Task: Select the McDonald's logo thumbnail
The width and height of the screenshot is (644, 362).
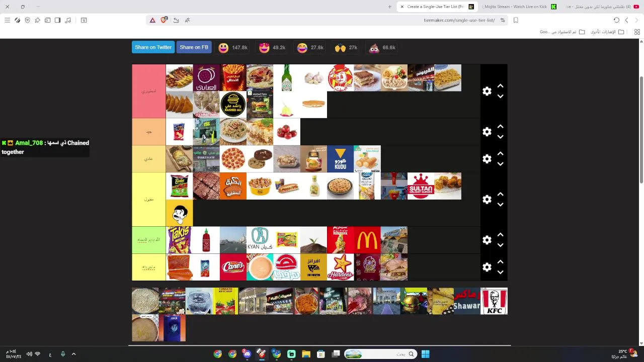Action: click(367, 240)
